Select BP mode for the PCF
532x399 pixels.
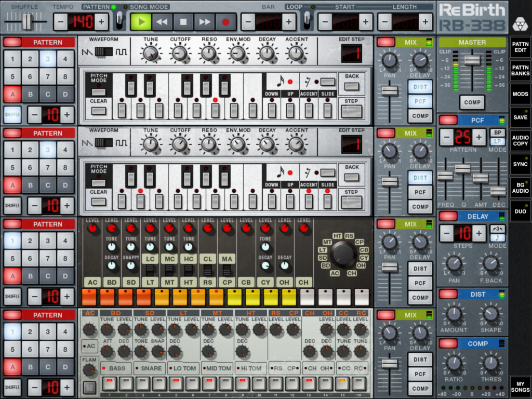tap(497, 133)
